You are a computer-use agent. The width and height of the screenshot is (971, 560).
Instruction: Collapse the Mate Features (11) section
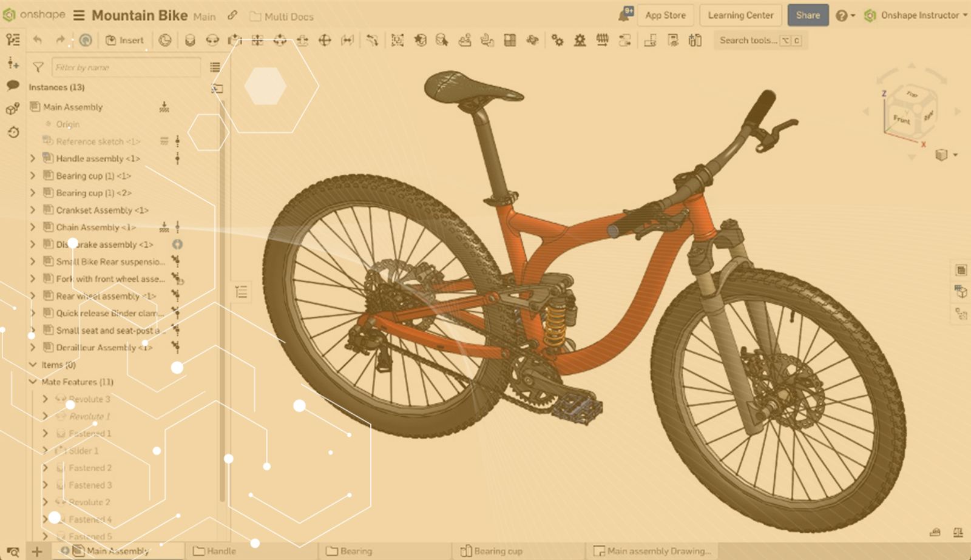coord(33,382)
